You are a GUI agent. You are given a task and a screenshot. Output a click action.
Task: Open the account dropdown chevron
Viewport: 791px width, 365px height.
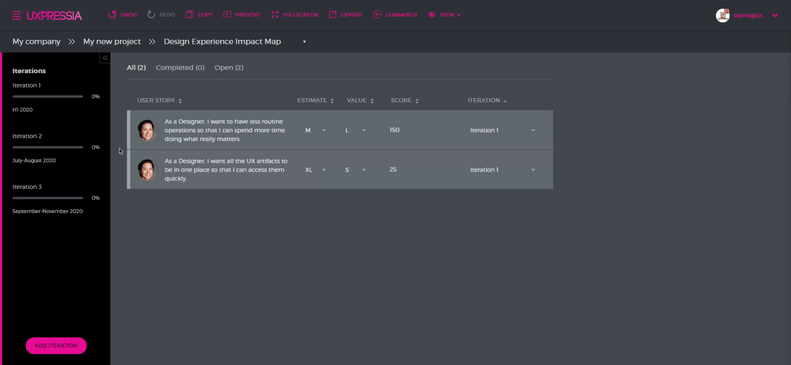click(775, 16)
